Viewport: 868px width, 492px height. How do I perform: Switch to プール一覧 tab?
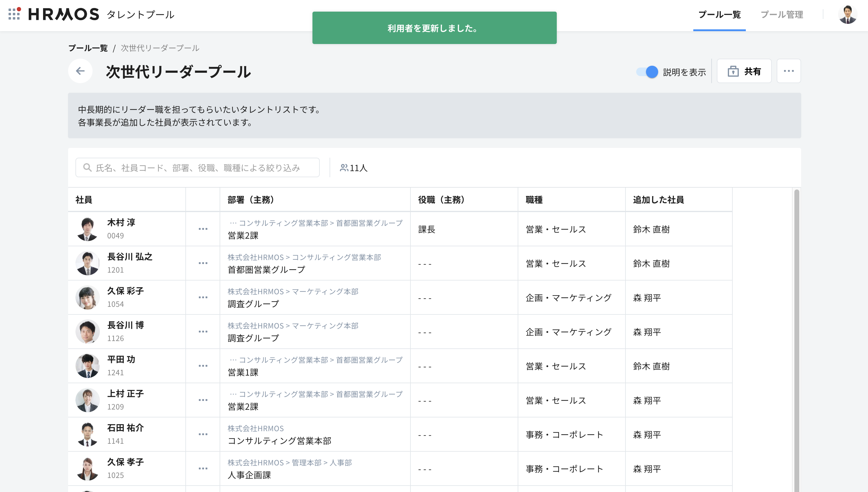(719, 15)
